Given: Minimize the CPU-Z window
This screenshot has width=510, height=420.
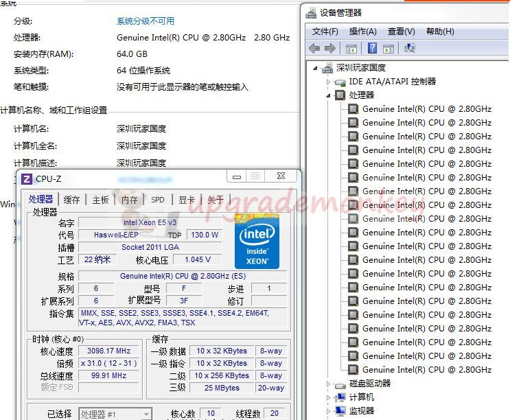Looking at the screenshot, I should pos(237,176).
